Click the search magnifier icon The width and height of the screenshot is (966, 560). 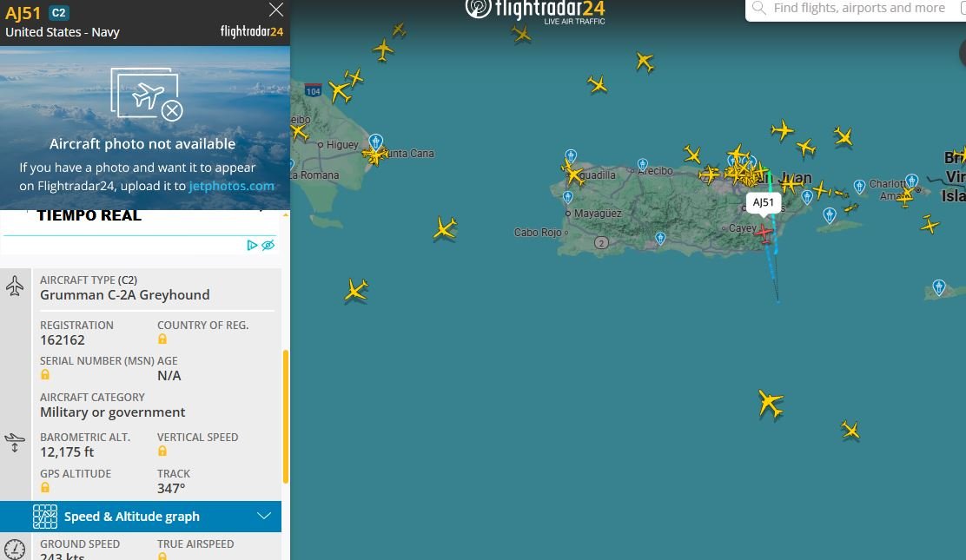coord(759,8)
